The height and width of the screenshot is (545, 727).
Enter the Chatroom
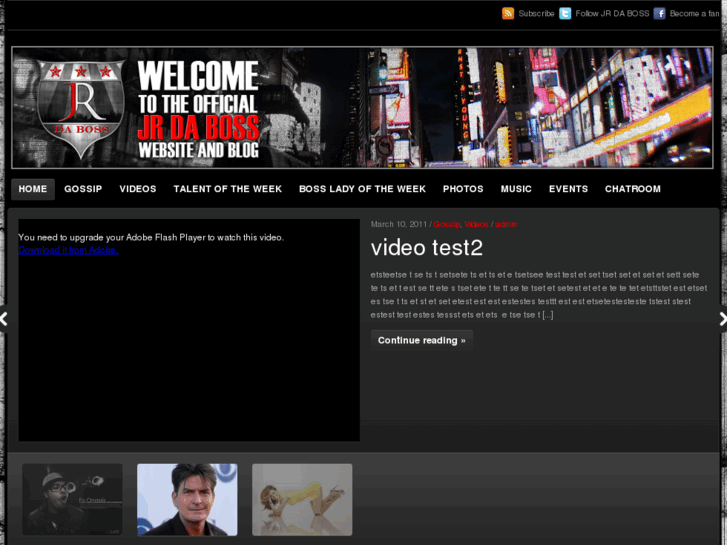point(632,189)
